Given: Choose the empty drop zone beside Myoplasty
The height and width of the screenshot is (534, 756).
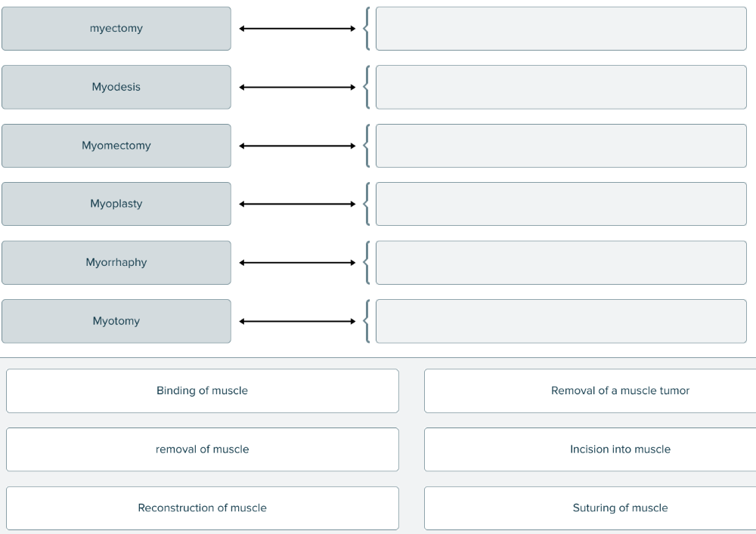Looking at the screenshot, I should pos(561,204).
